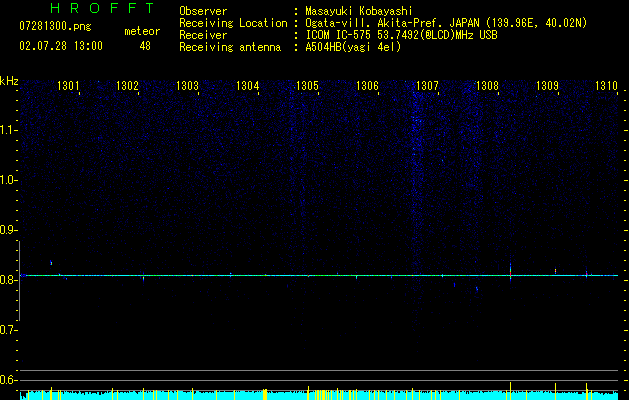Screen dimensions: 629x400
Task: Click the date stamp 02.07.28 13:00
Action: 61,46
